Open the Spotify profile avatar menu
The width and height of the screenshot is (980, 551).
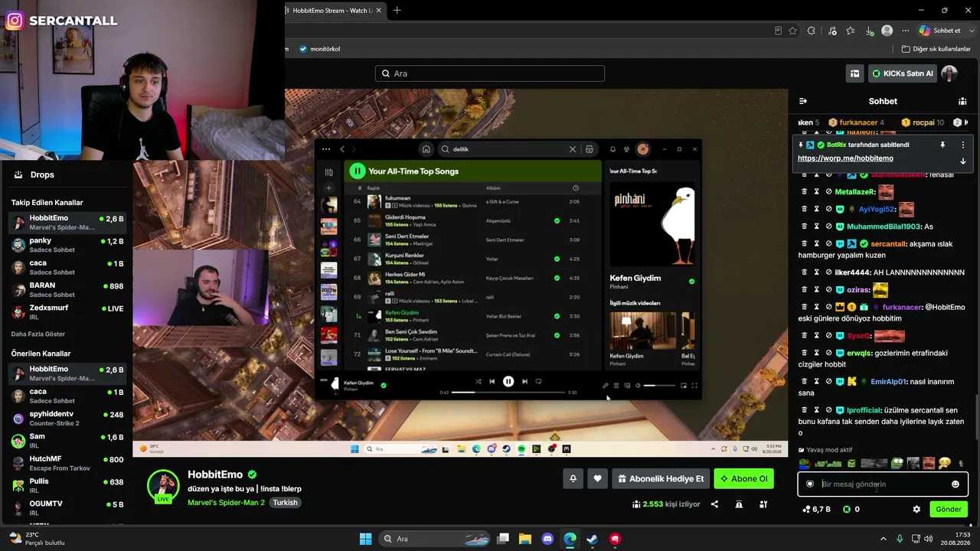(643, 149)
